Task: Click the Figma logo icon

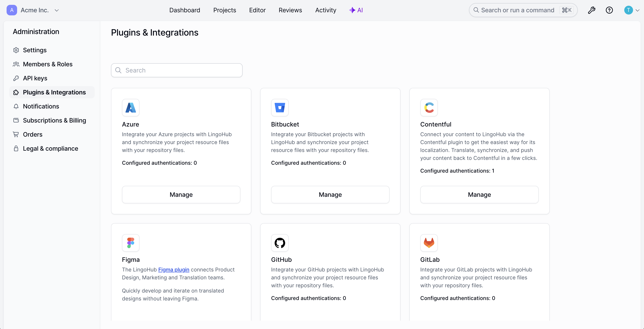Action: (x=131, y=243)
